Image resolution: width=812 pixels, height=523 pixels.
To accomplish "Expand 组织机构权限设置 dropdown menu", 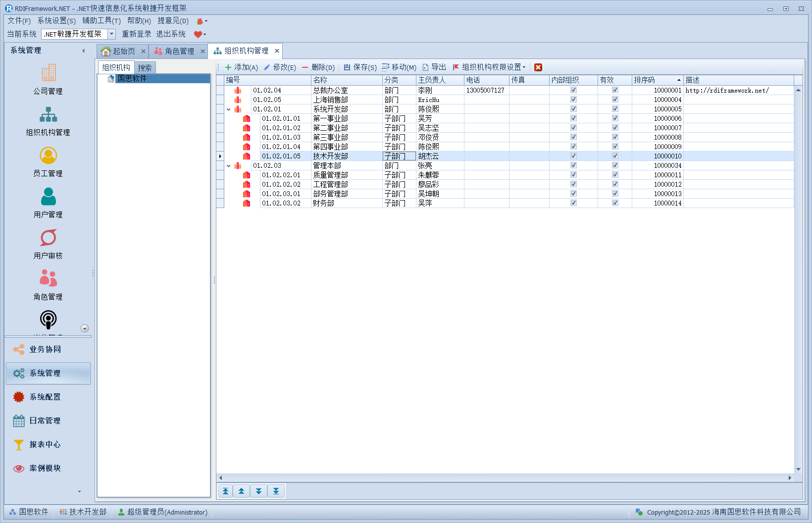I will 524,67.
